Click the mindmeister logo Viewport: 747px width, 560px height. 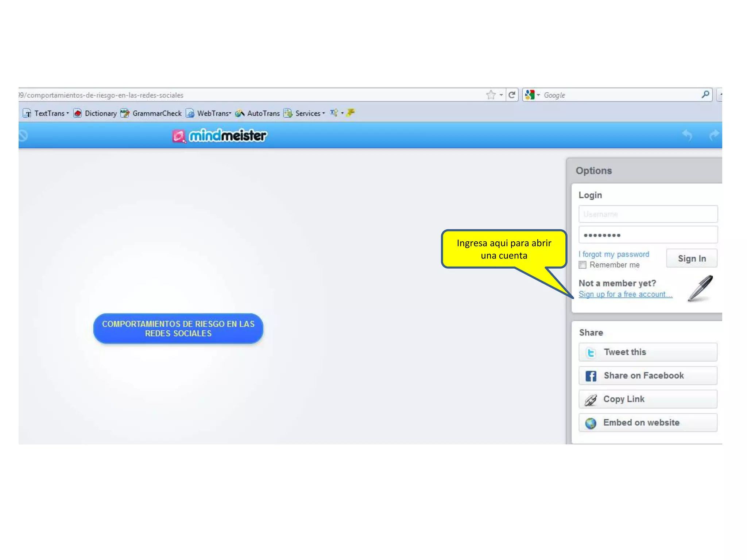pyautogui.click(x=220, y=136)
